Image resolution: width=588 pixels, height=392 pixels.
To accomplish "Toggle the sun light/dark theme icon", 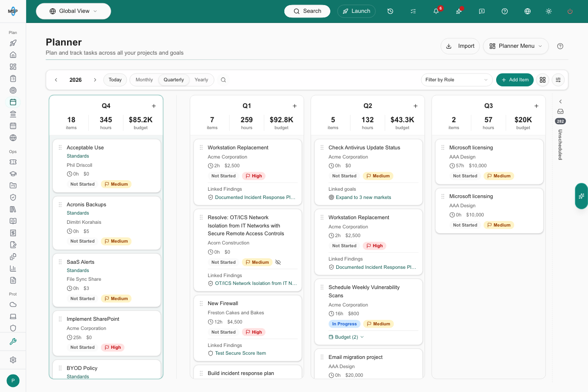I will point(548,11).
